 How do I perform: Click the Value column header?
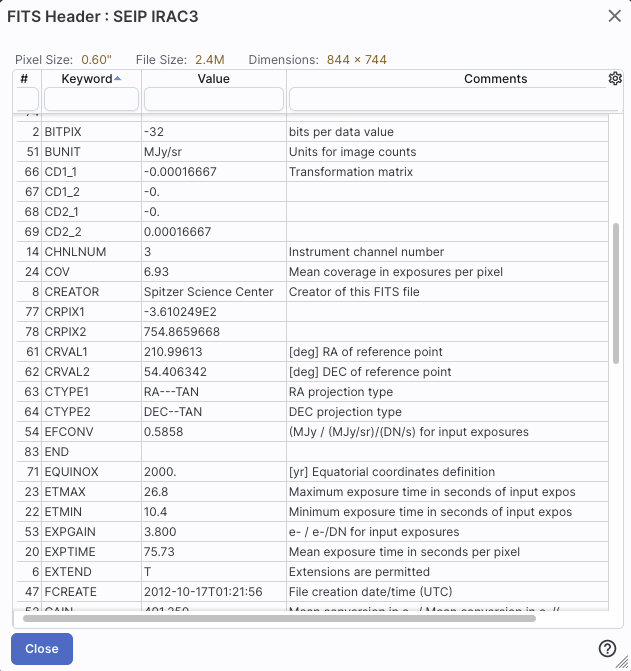[x=213, y=79]
